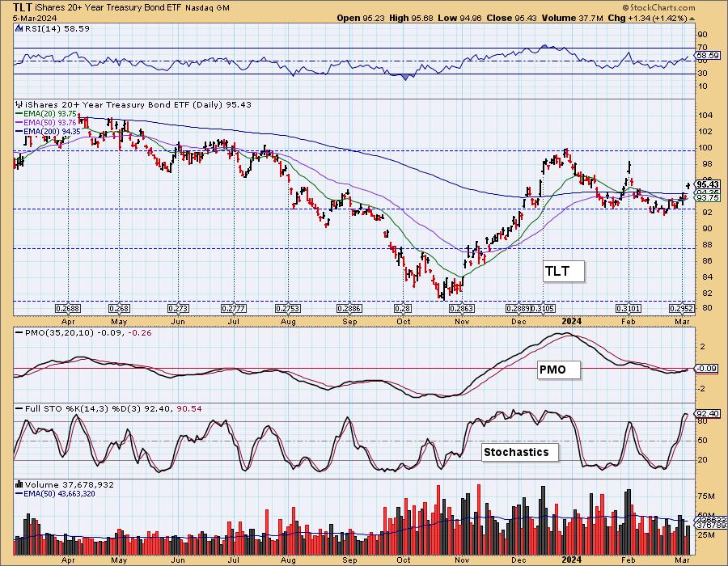Select the bold TLT ticker symbol in the header

tap(23, 7)
